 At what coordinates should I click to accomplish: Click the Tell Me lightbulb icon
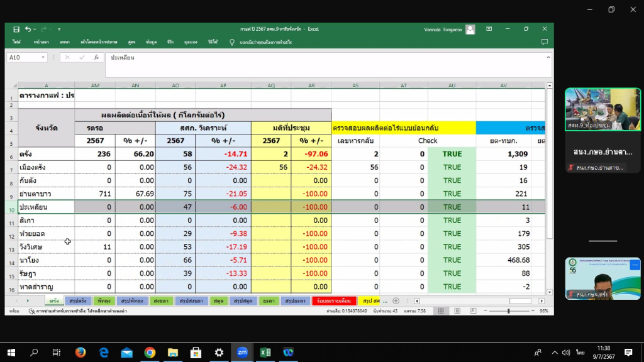pos(232,42)
